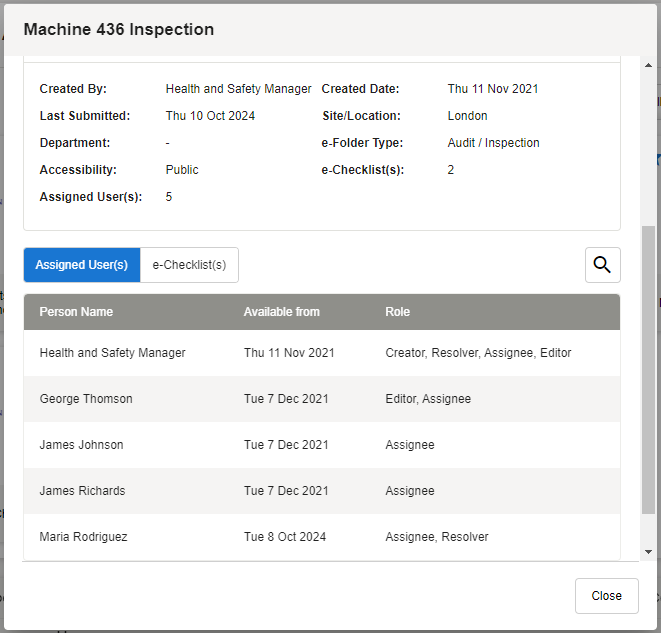Click the Public accessibility value

point(182,170)
